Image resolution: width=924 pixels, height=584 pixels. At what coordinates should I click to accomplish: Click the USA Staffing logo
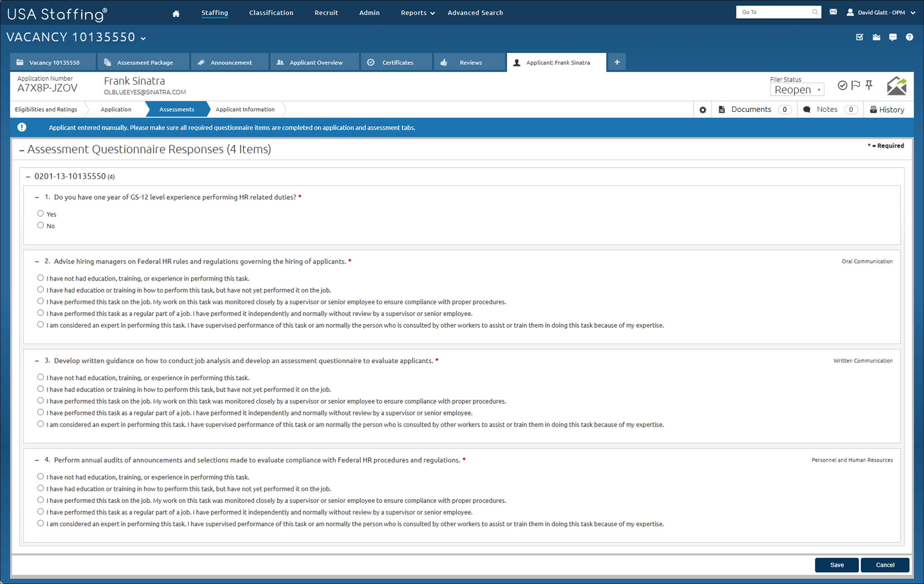(x=57, y=14)
